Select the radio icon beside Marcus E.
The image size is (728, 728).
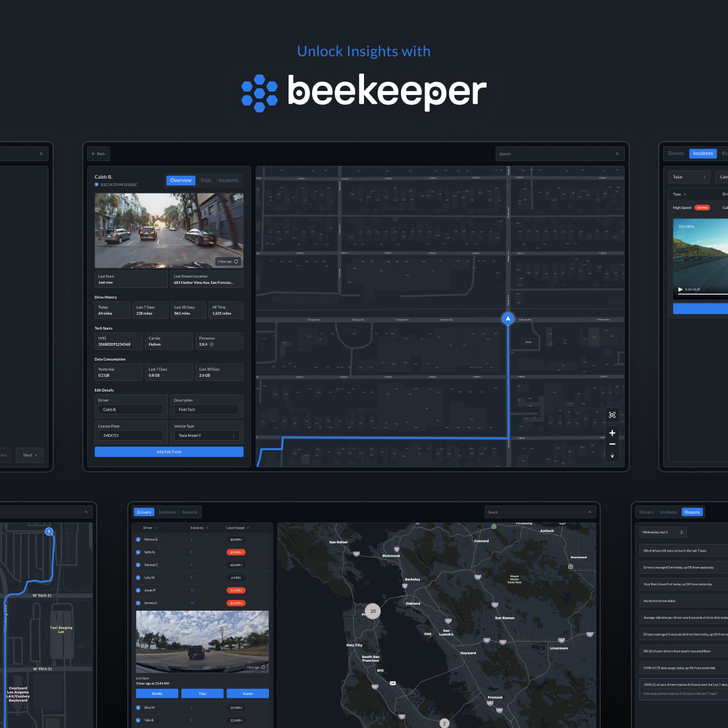pos(138,539)
